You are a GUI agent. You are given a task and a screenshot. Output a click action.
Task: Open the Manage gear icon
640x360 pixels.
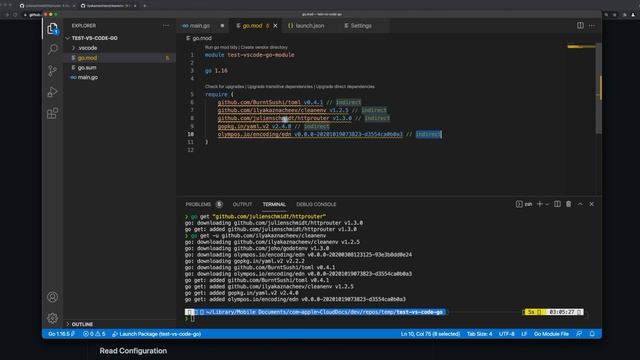tap(52, 318)
